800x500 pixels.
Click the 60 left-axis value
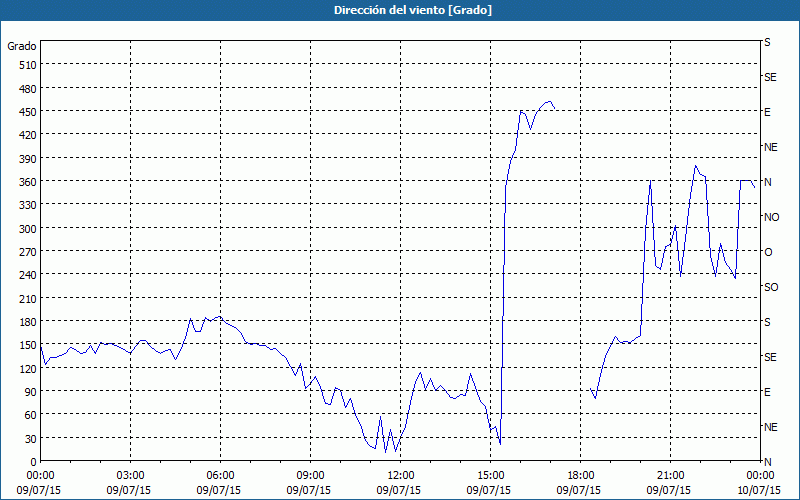pos(31,415)
